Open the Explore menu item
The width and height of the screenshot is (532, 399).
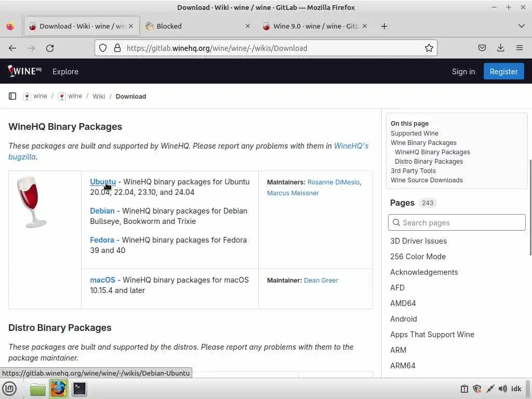point(65,72)
